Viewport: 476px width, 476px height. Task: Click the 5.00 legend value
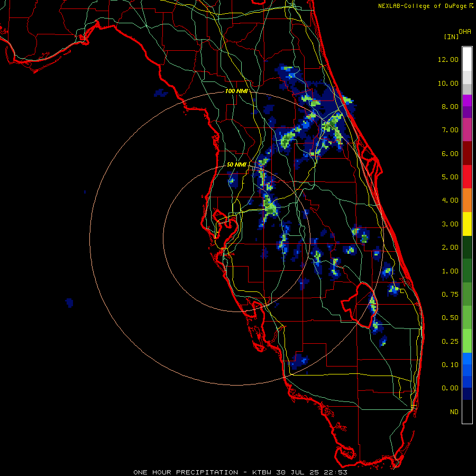pyautogui.click(x=450, y=177)
